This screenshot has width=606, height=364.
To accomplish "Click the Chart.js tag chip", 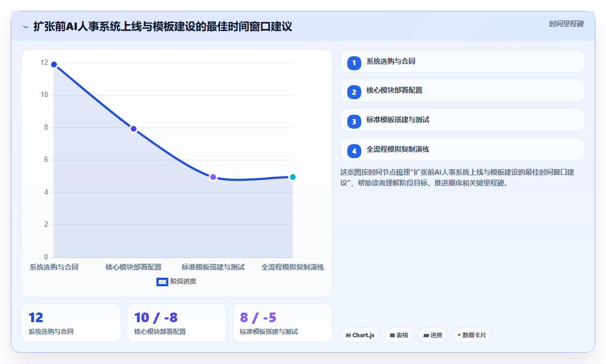I will tap(360, 335).
